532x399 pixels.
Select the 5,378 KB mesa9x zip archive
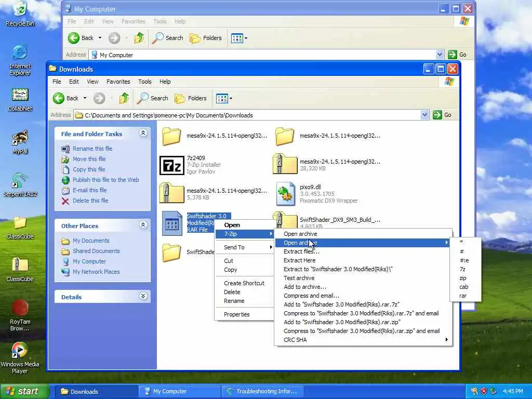point(172,193)
